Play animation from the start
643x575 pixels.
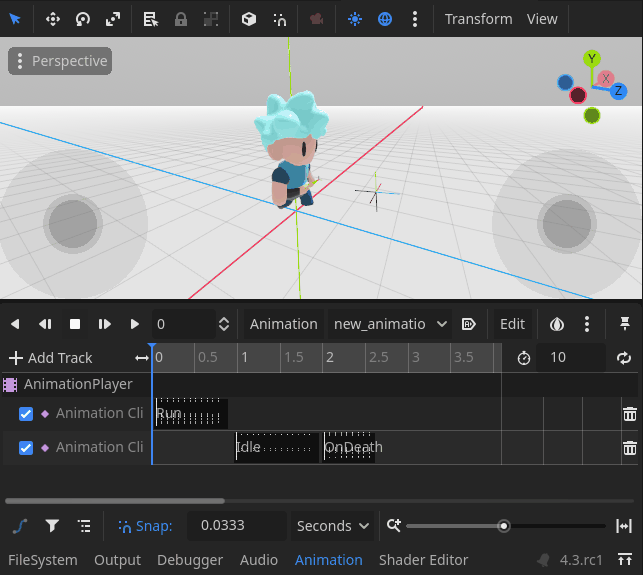coord(105,324)
